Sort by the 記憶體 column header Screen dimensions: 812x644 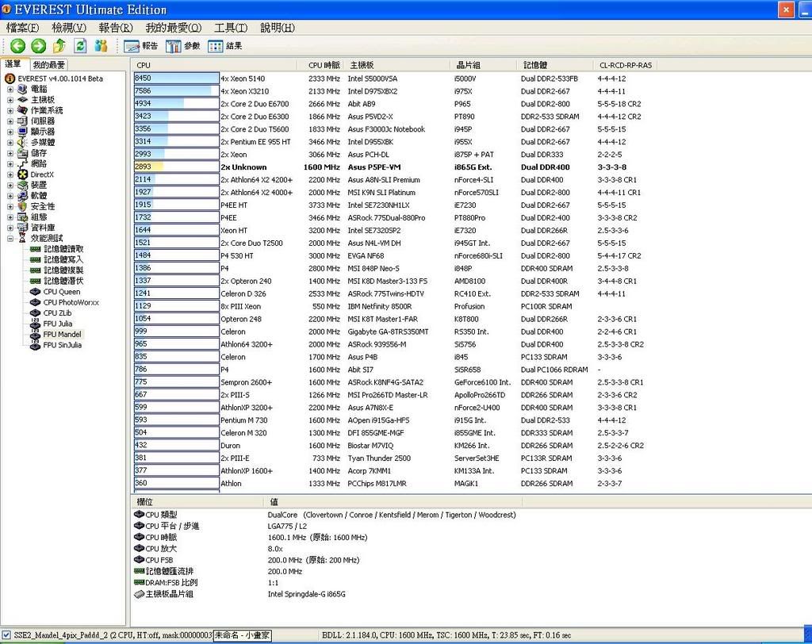tap(555, 65)
